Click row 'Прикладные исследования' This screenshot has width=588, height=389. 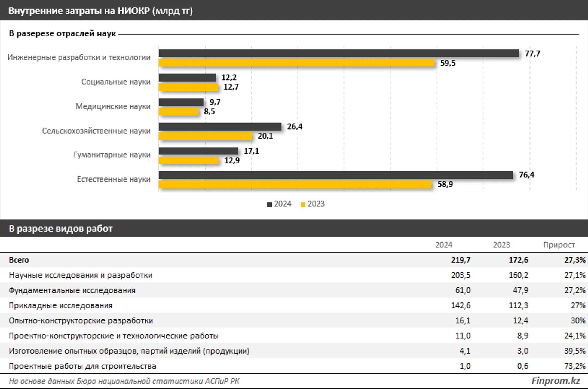pyautogui.click(x=294, y=305)
